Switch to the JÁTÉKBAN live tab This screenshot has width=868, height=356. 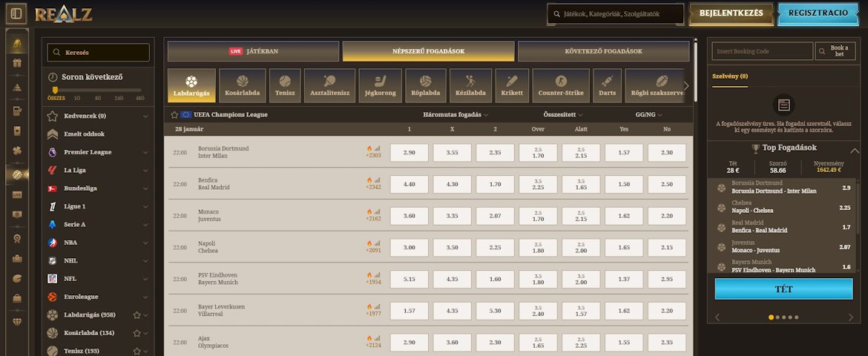tap(253, 51)
